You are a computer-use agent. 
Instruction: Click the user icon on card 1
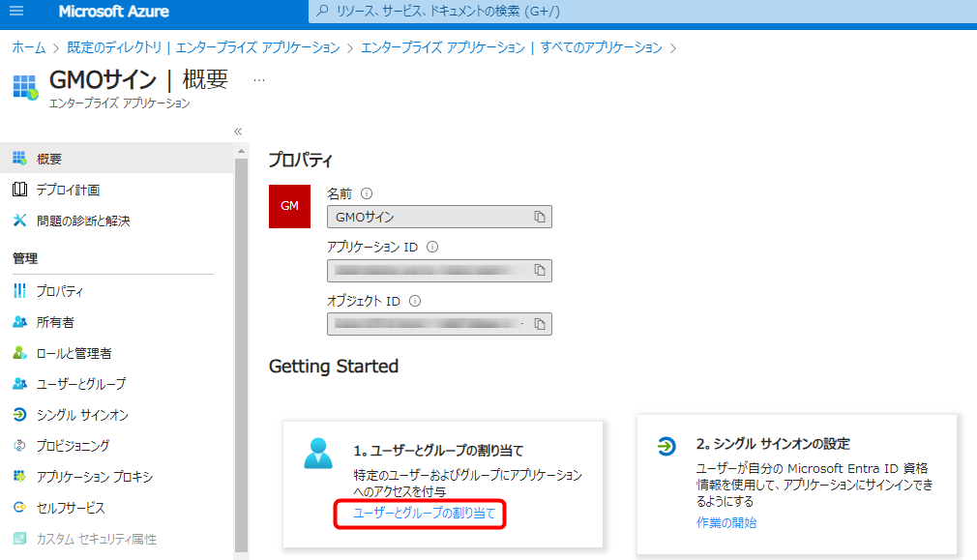[x=318, y=454]
